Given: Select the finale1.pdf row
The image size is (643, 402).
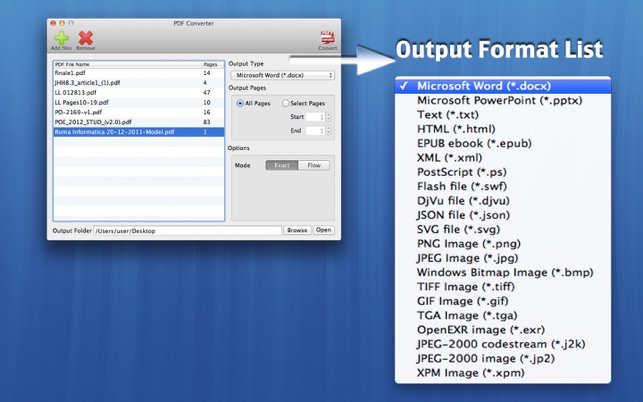Looking at the screenshot, I should [139, 73].
